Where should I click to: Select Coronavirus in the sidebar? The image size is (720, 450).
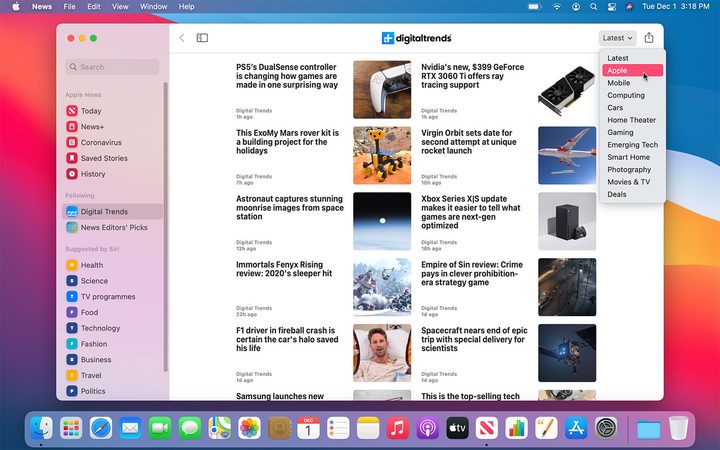coord(113,142)
